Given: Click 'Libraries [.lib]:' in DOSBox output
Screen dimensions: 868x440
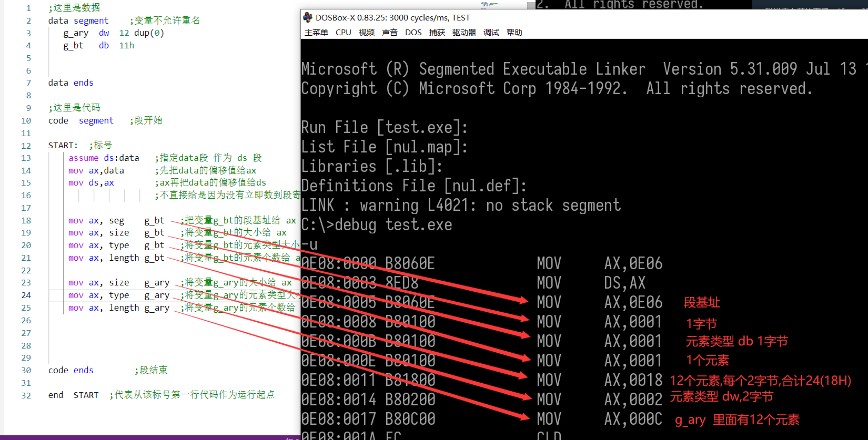Looking at the screenshot, I should coord(372,167).
